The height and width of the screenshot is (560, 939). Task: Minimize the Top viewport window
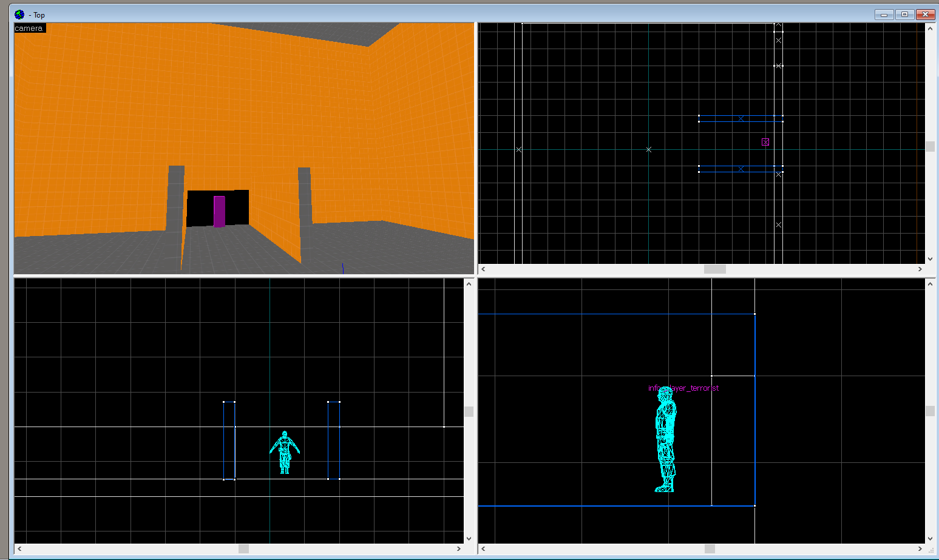[x=884, y=15]
